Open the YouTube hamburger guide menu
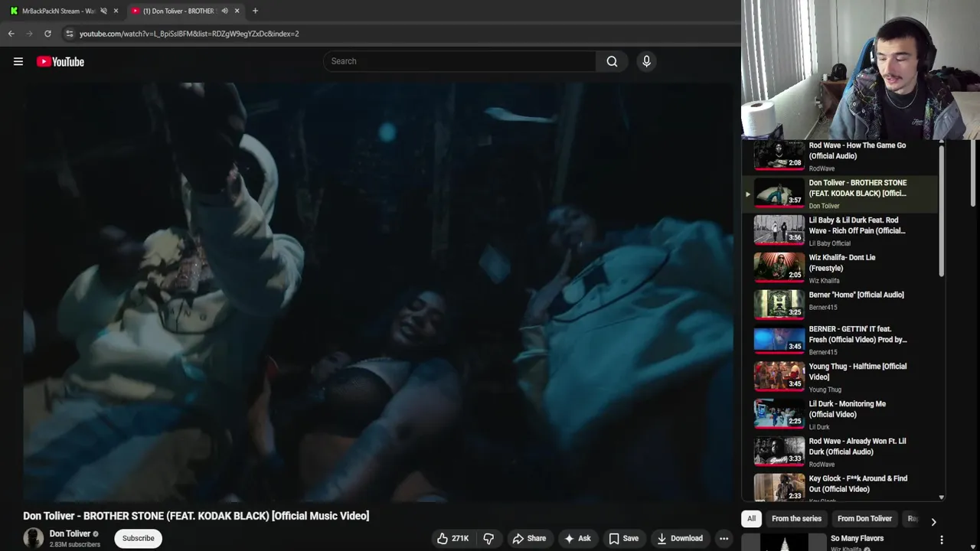The image size is (980, 551). (18, 61)
